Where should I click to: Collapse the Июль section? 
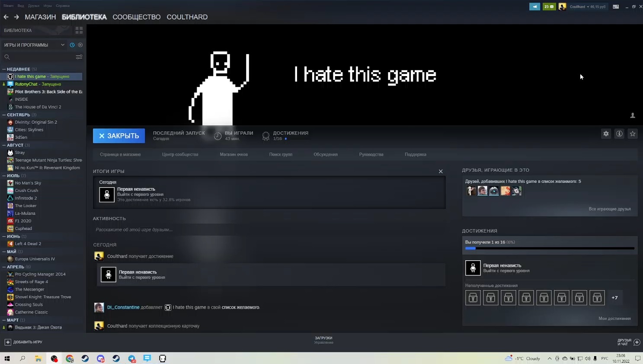[x=4, y=176]
